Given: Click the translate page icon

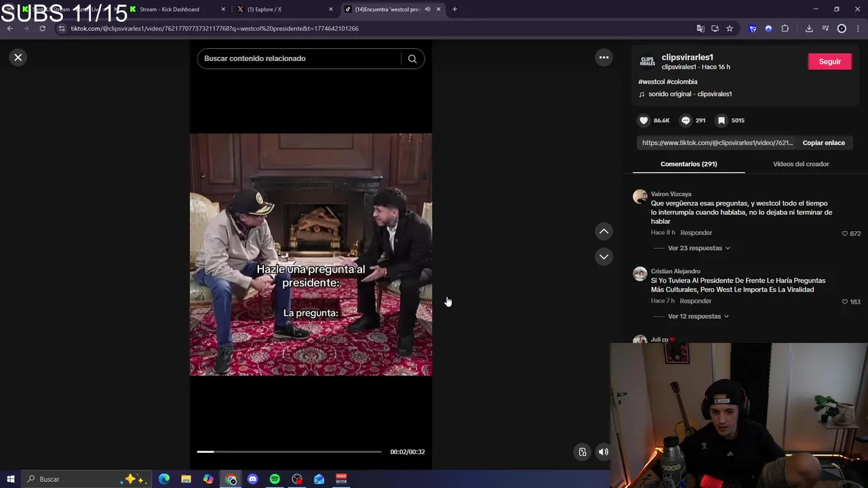Looking at the screenshot, I should click(x=701, y=28).
